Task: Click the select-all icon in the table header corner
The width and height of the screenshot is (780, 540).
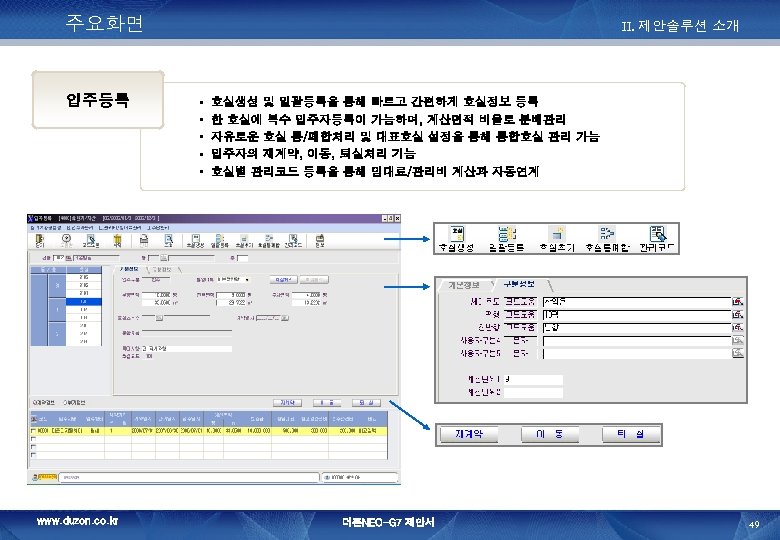Action: pos(34,419)
